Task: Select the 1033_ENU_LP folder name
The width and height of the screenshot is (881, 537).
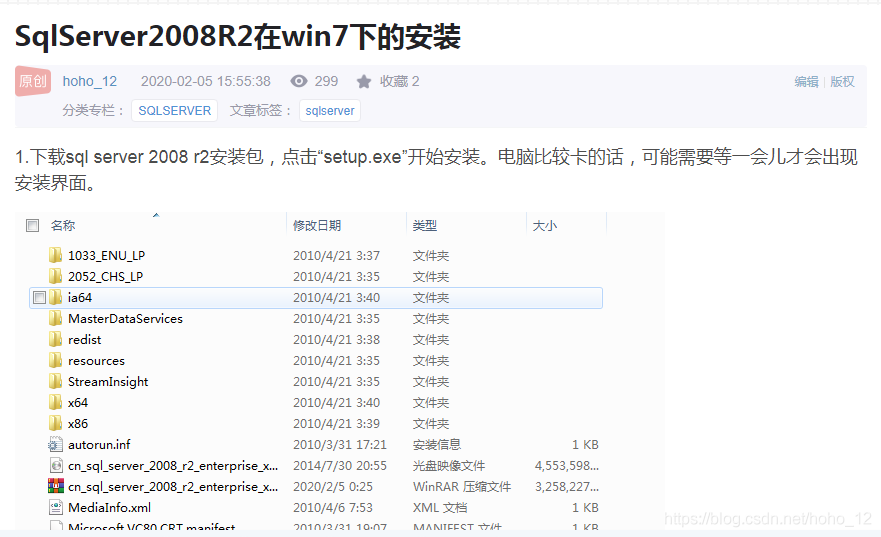Action: [107, 256]
